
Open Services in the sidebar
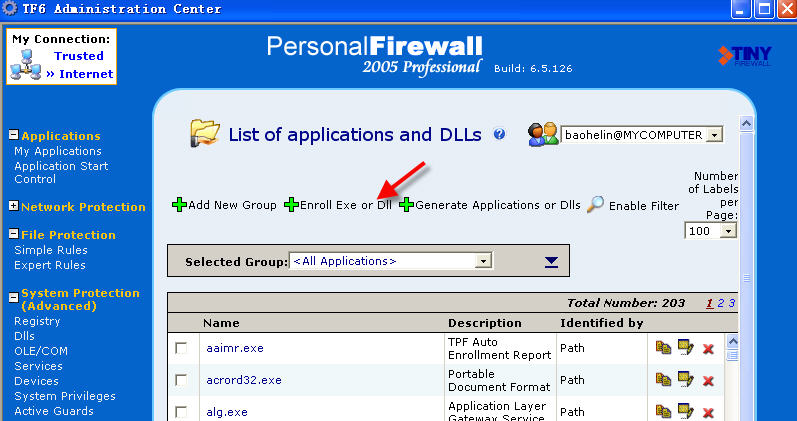tap(38, 366)
